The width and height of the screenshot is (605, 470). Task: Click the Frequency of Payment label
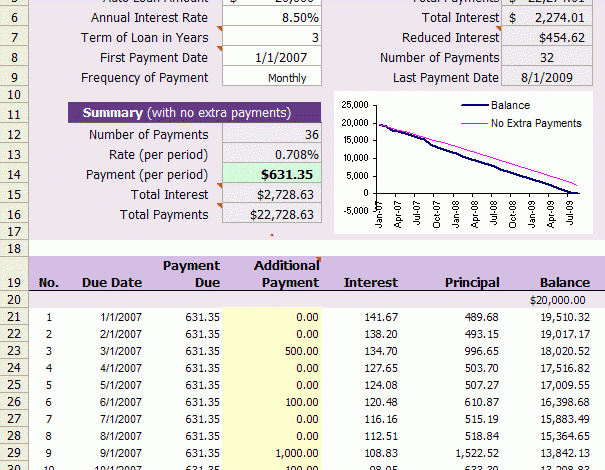144,78
